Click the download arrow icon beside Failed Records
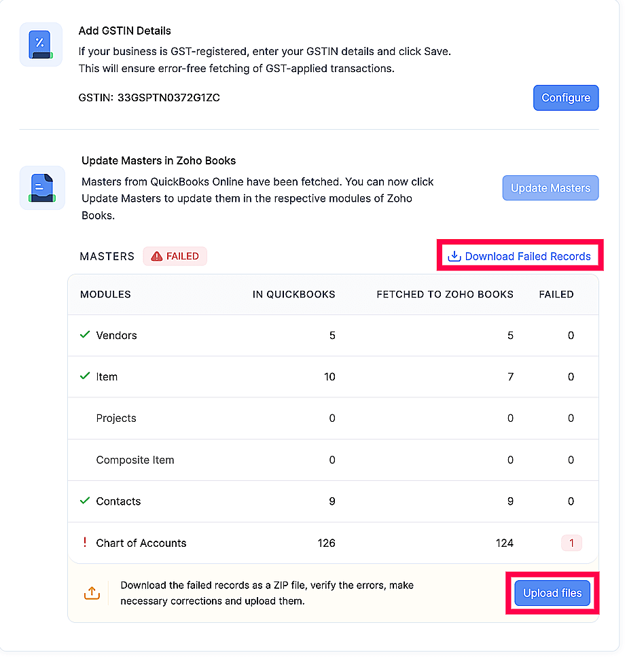This screenshot has height=663, width=644. click(x=454, y=256)
